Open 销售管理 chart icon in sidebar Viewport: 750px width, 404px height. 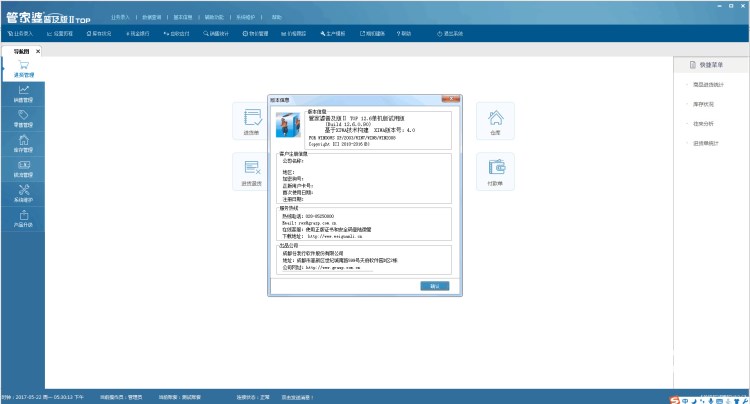[23, 94]
